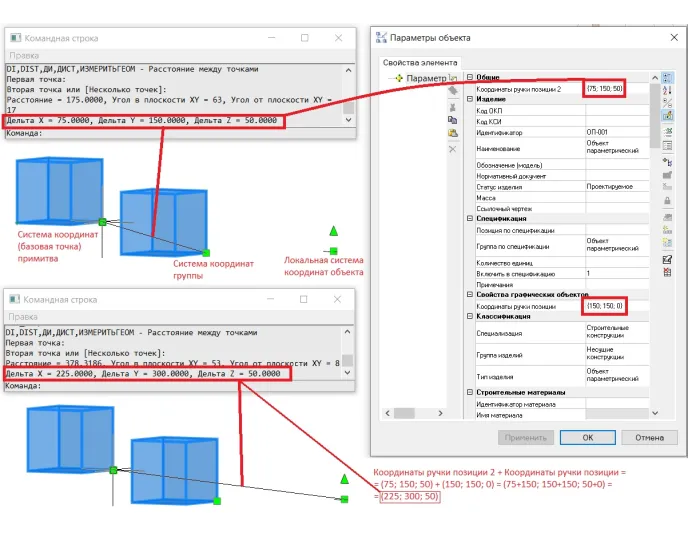The height and width of the screenshot is (537, 688).
Task: Click the Группа изделий property row
Action: click(562, 354)
